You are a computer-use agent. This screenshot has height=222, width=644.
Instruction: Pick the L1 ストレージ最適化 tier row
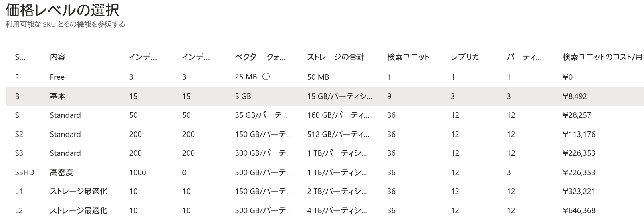pos(325,191)
